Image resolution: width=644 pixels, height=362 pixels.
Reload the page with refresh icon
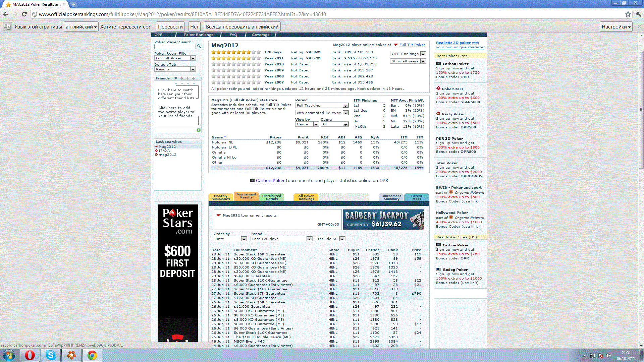24,14
